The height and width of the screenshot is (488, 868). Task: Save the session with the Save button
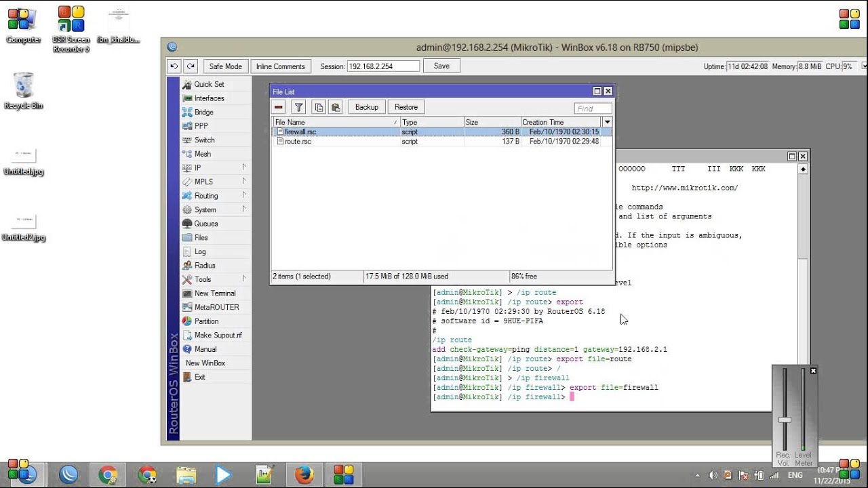[441, 66]
